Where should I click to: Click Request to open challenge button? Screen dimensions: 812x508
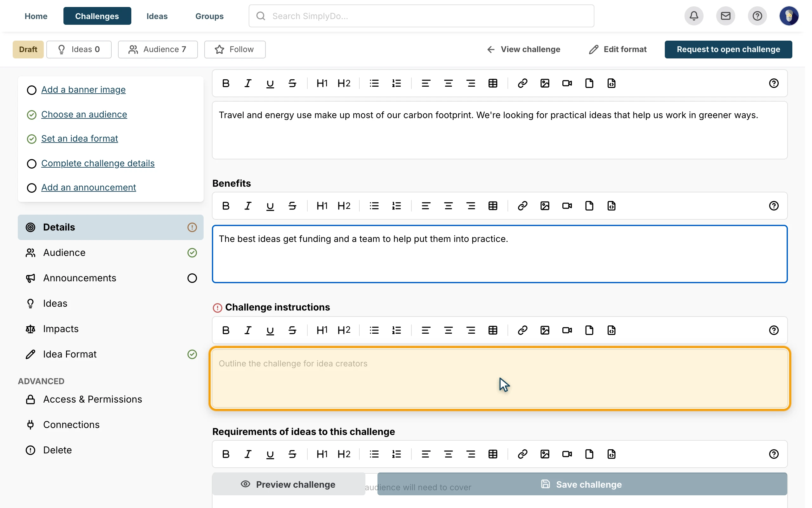tap(728, 50)
